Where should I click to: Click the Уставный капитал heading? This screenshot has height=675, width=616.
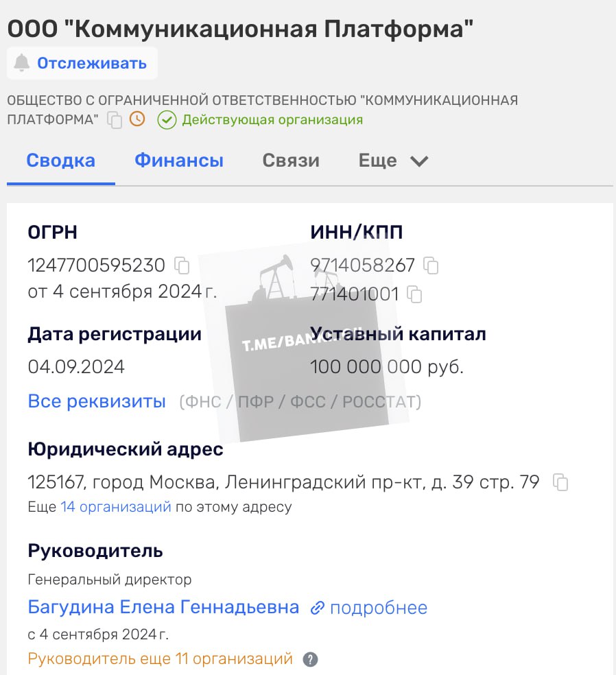(x=398, y=333)
